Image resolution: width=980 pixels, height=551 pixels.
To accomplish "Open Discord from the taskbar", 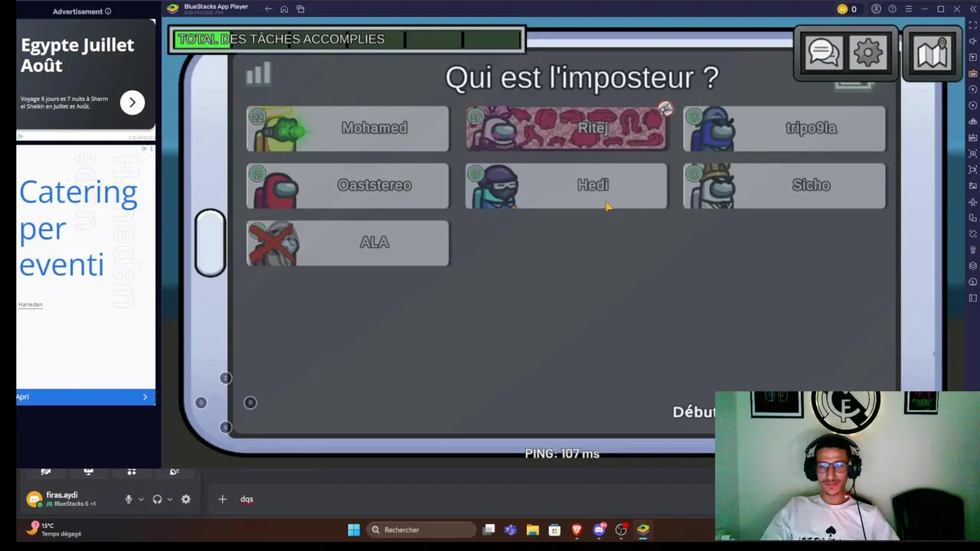I will pyautogui.click(x=599, y=530).
